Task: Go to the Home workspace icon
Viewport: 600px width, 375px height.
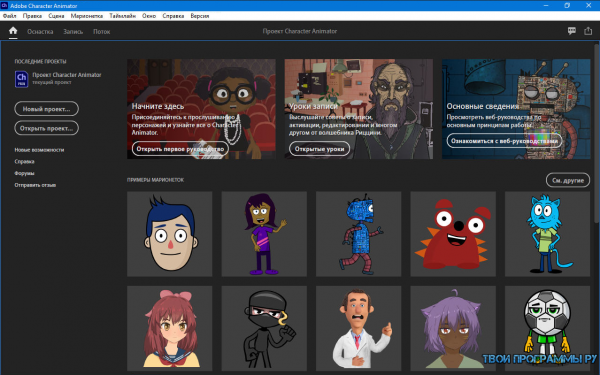Action: pyautogui.click(x=13, y=31)
